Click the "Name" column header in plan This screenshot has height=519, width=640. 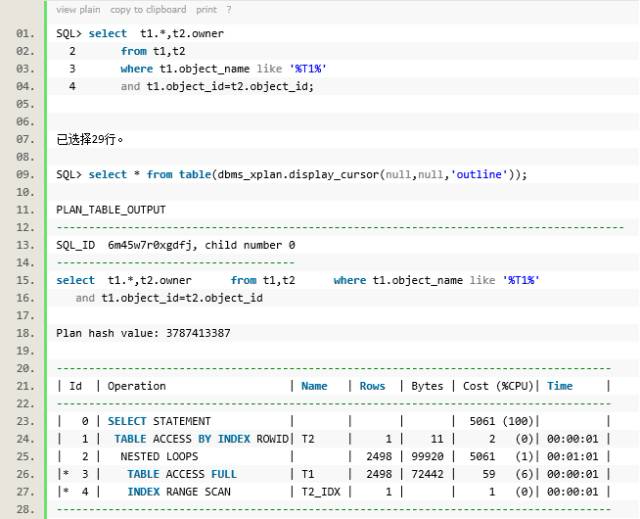[314, 386]
